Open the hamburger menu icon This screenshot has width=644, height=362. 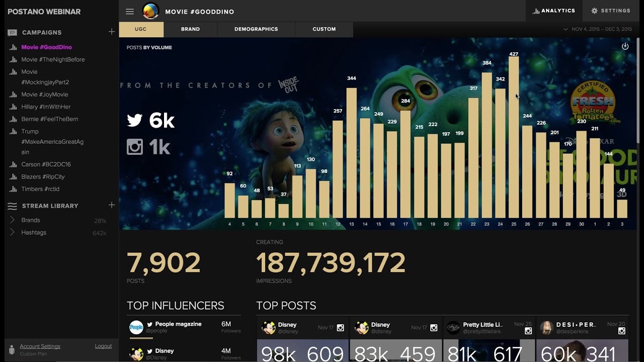coord(130,12)
